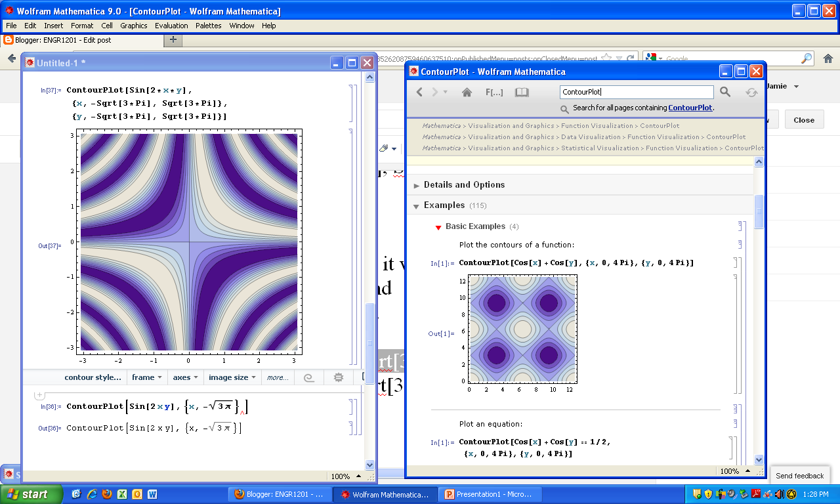840x504 pixels.
Task: Open the virtual book icon in help
Action: pyautogui.click(x=522, y=93)
